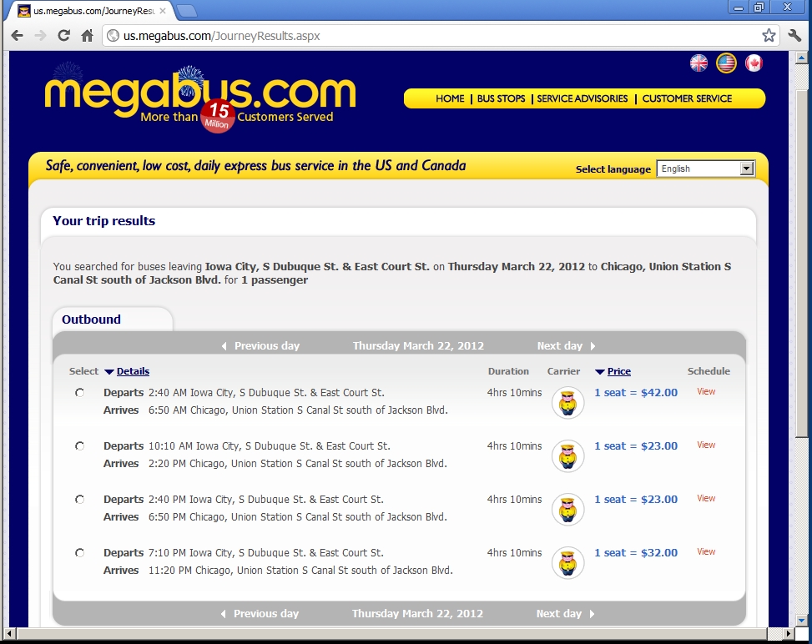Select the 2:40 PM departure radio button
812x644 pixels.
(79, 499)
